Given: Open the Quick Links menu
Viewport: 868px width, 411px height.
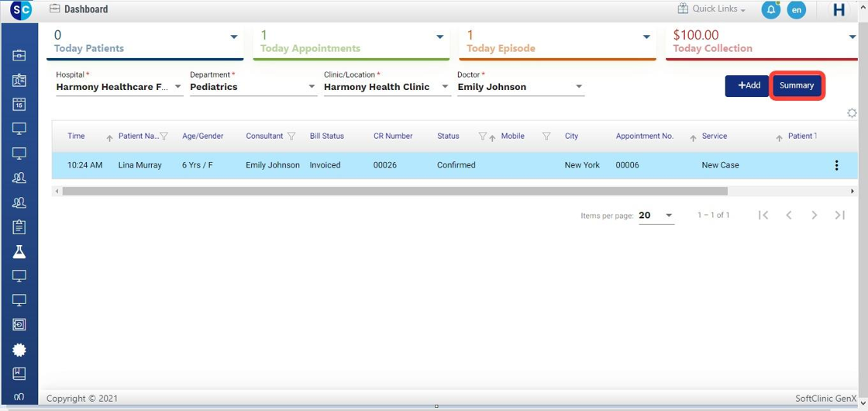Looking at the screenshot, I should pos(712,9).
